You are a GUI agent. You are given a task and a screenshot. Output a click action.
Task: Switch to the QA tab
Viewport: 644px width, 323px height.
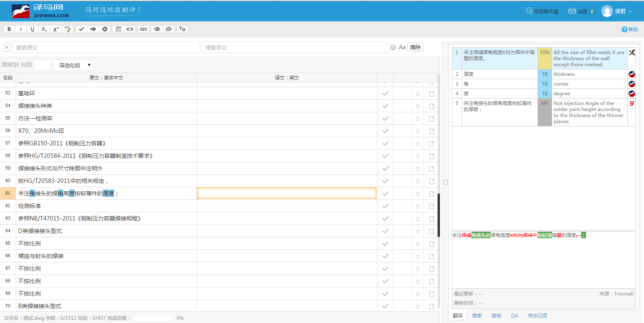coord(515,316)
